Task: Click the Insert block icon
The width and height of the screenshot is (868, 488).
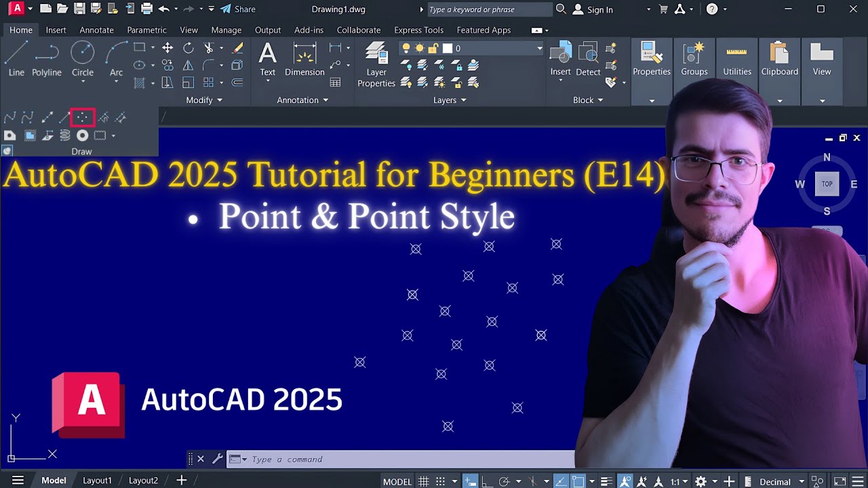Action: click(561, 59)
